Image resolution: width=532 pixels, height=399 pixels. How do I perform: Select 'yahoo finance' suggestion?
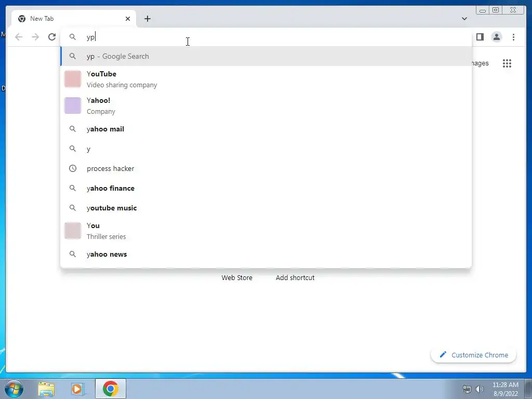[266, 188]
